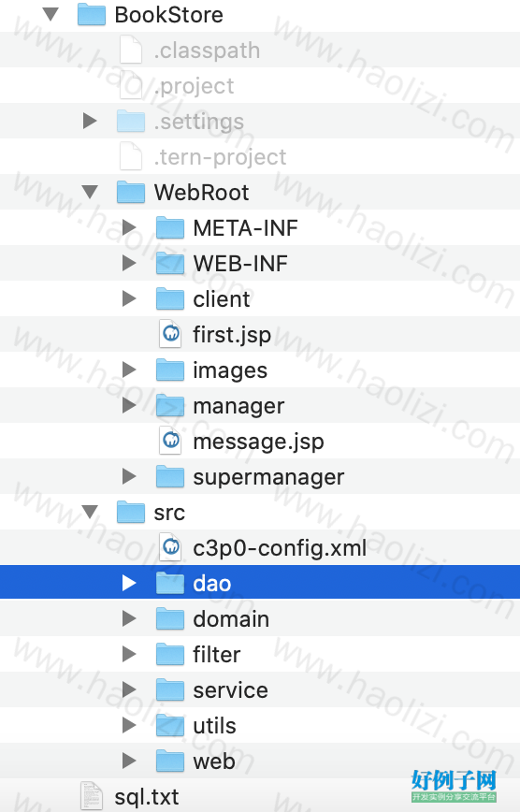Expand the manager folder
The height and width of the screenshot is (812, 520).
129,405
